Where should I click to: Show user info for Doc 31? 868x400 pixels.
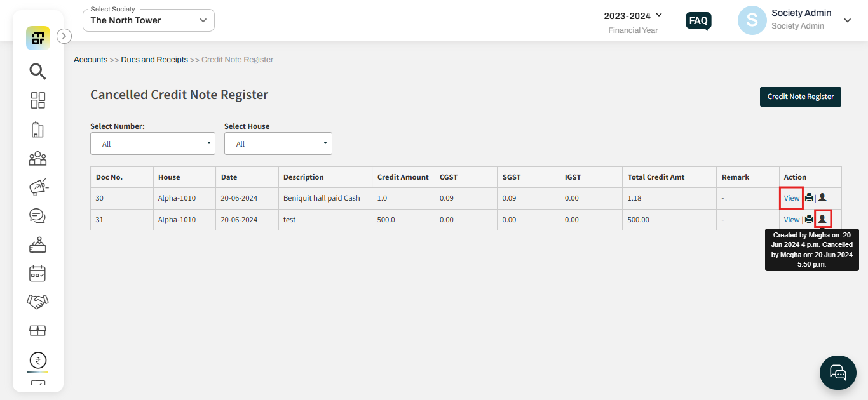pos(822,219)
